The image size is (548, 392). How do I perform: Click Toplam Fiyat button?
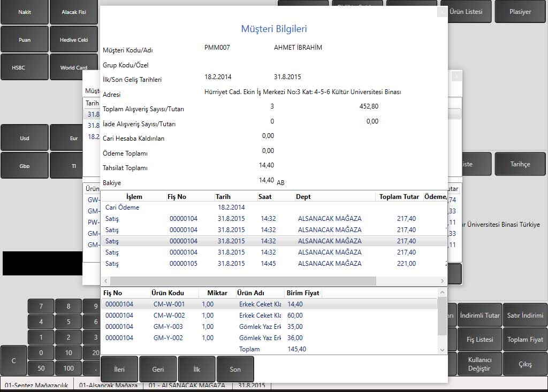click(x=525, y=339)
